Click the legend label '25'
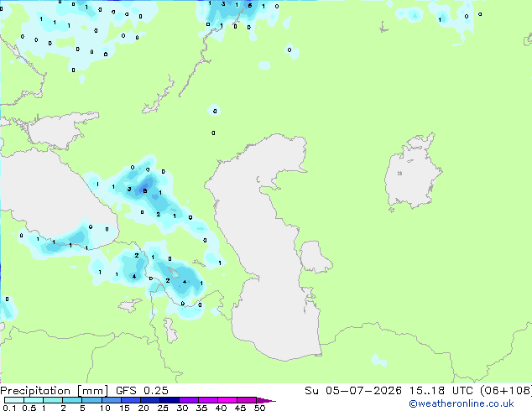The width and height of the screenshot is (532, 411). tap(163, 408)
